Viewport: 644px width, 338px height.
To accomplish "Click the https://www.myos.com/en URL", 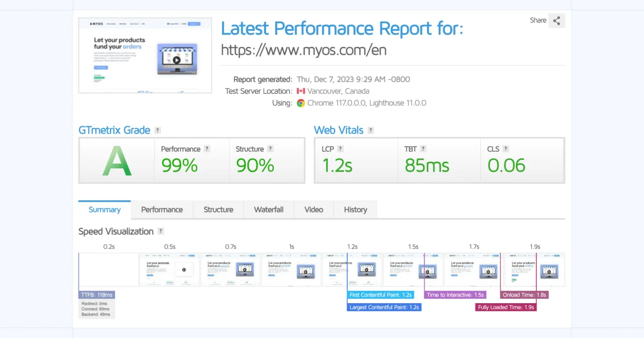I will [x=304, y=50].
